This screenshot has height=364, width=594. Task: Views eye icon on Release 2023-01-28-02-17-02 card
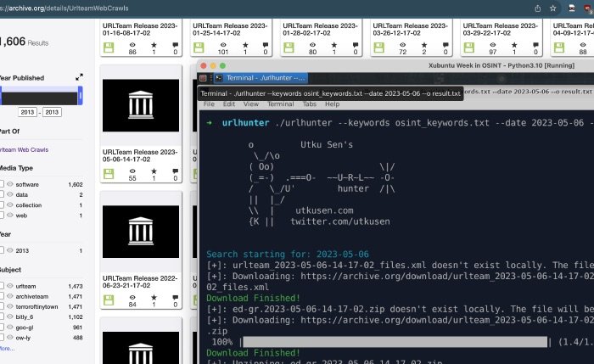[312, 45]
